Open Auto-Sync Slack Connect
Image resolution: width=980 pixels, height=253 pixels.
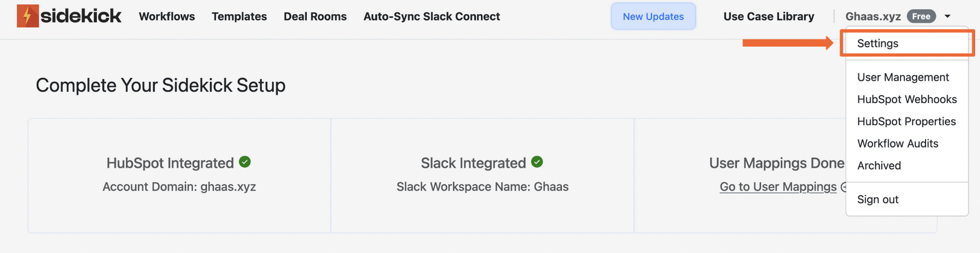click(431, 16)
